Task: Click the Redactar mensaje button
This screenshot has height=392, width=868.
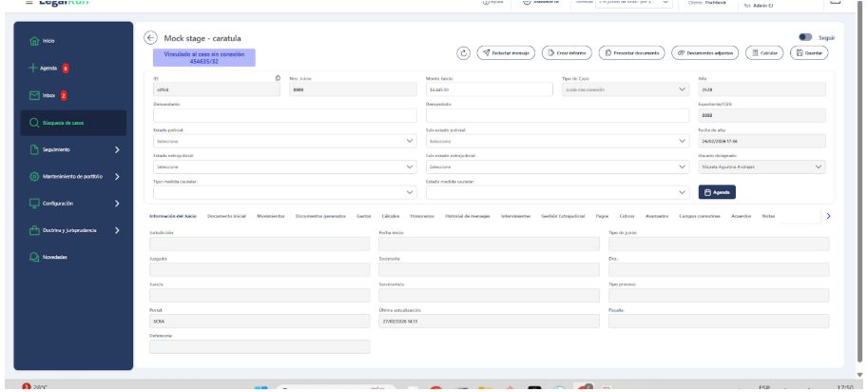Action: (507, 52)
